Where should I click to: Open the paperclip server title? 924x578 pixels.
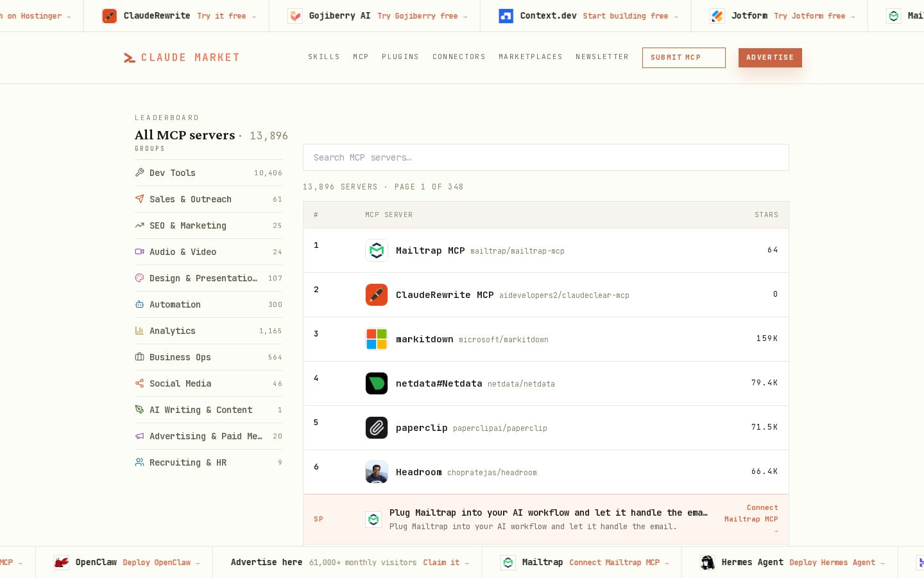(422, 428)
